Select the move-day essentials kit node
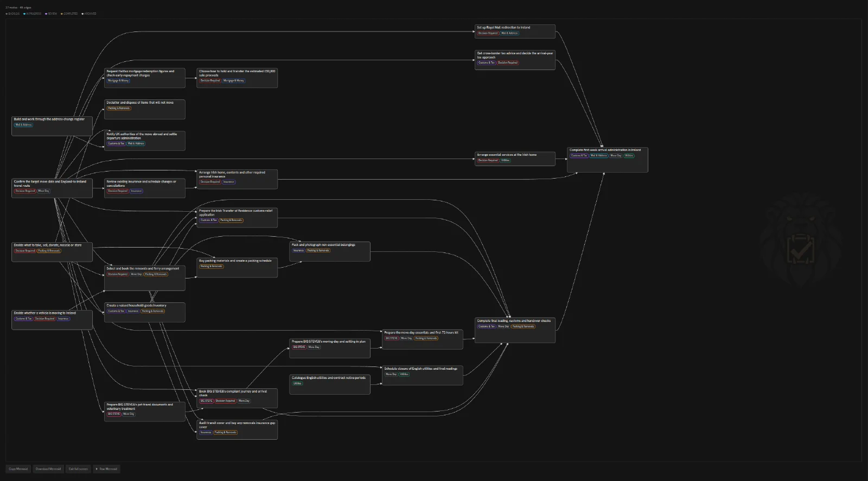The height and width of the screenshot is (481, 868). tap(423, 339)
